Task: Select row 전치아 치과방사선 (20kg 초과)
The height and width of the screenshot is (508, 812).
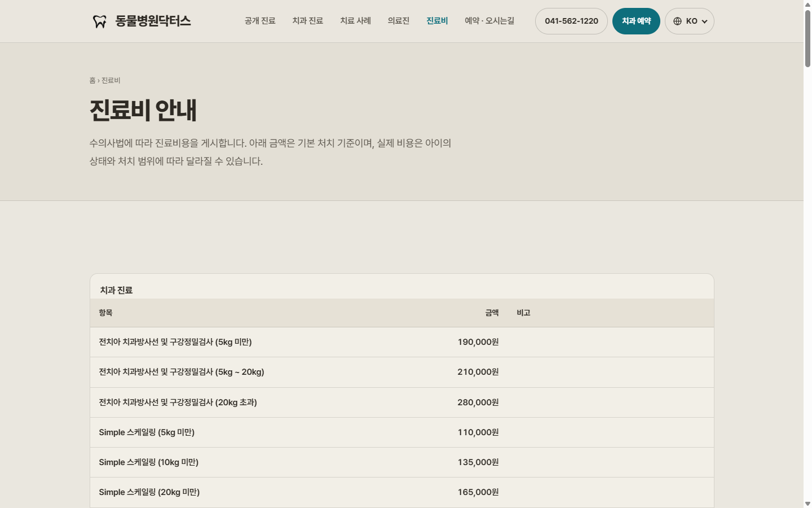Action: pyautogui.click(x=402, y=402)
